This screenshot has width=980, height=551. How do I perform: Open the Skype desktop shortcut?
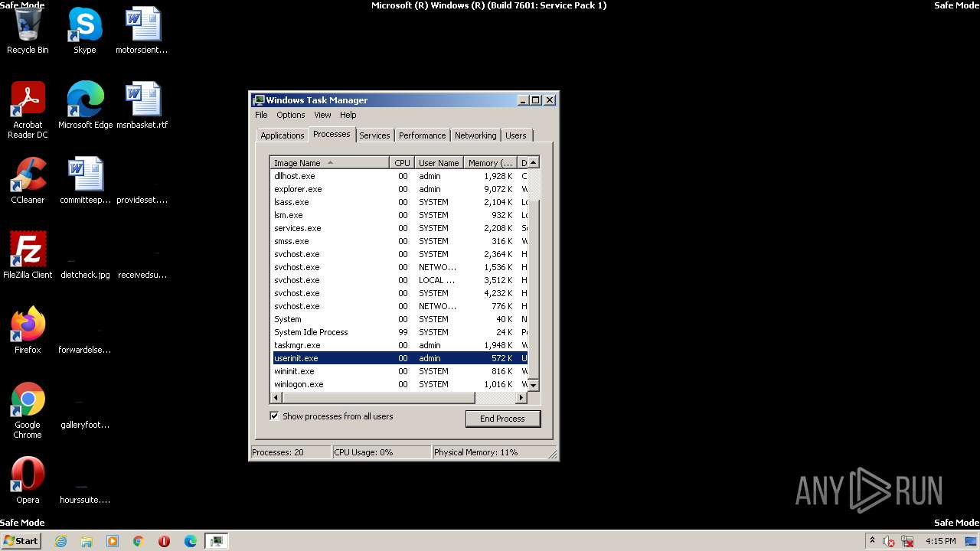tap(85, 31)
